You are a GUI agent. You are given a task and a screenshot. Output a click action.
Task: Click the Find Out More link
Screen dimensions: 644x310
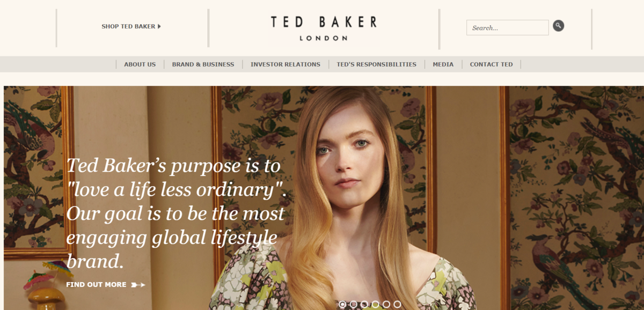pyautogui.click(x=96, y=285)
